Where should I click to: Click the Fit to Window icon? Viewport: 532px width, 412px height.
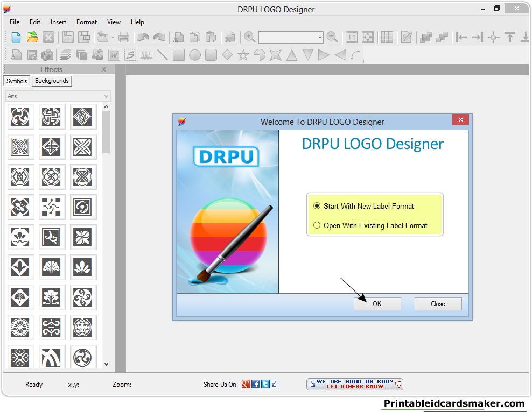[368, 37]
